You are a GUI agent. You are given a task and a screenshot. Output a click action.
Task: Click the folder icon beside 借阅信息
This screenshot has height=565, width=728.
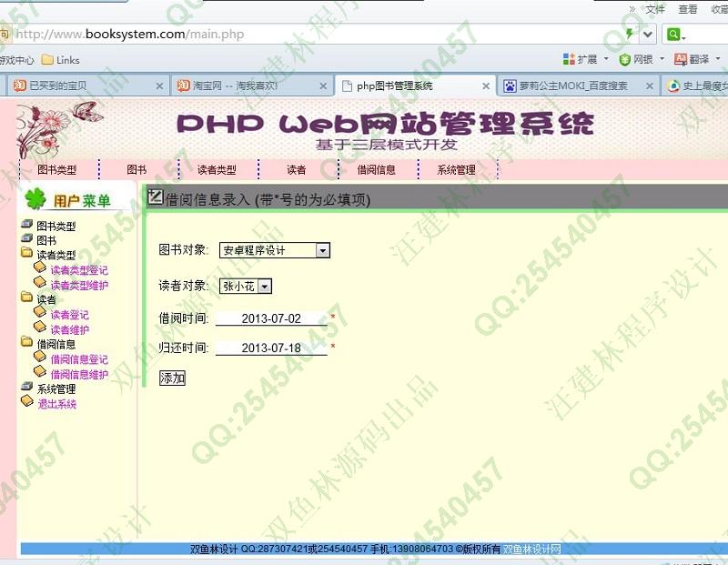[x=26, y=343]
